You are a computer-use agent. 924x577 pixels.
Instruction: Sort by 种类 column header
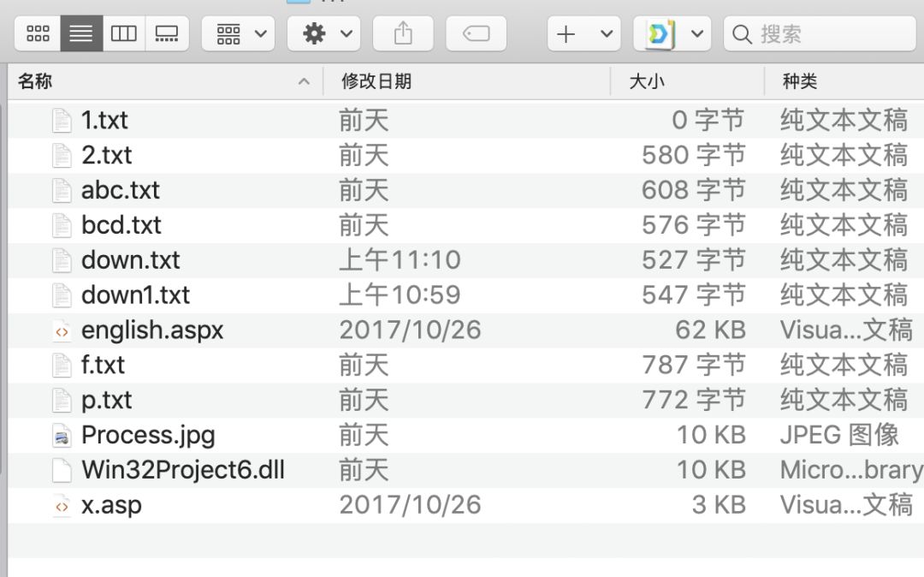[843, 81]
